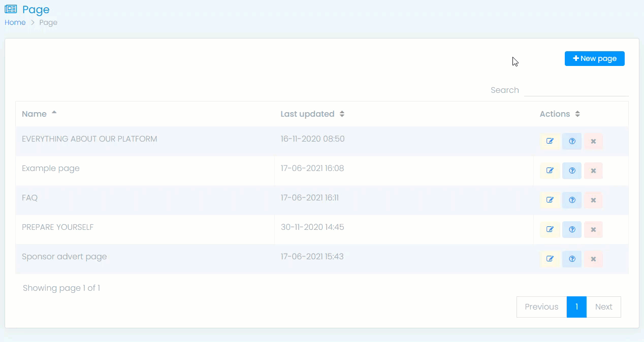The image size is (644, 342).
Task: Delete the FAQ page
Action: tap(593, 200)
